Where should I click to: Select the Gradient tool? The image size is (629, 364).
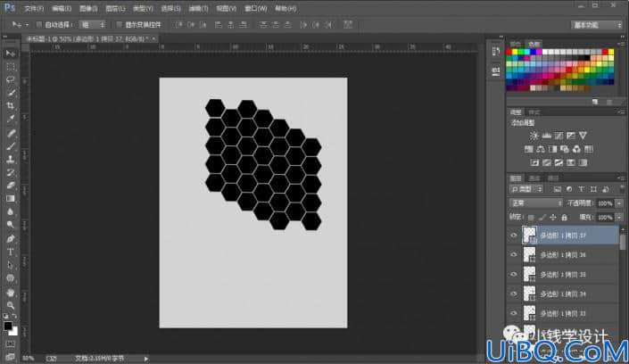coord(11,199)
